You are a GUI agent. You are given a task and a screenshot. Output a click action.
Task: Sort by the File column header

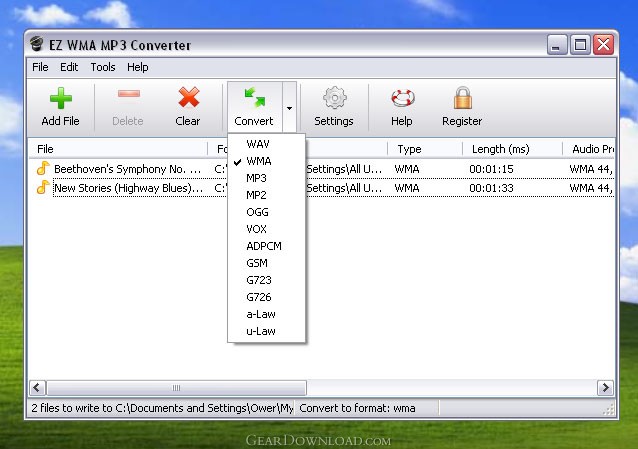point(118,149)
